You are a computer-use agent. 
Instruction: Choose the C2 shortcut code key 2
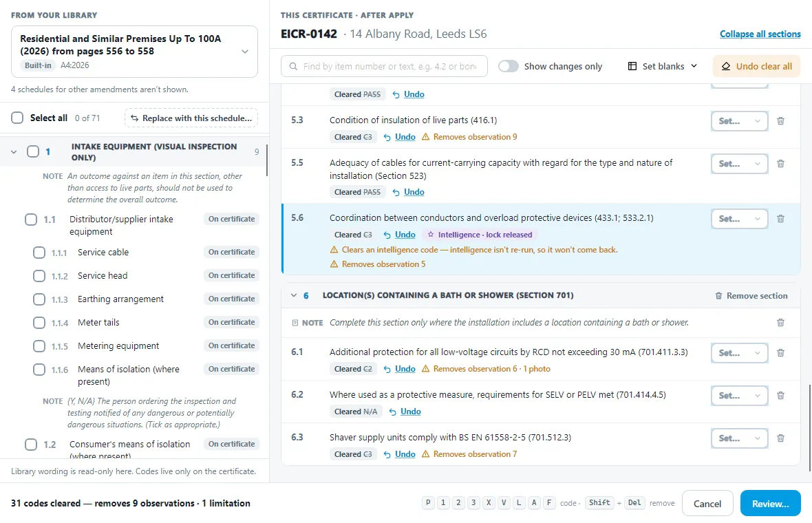tap(458, 502)
